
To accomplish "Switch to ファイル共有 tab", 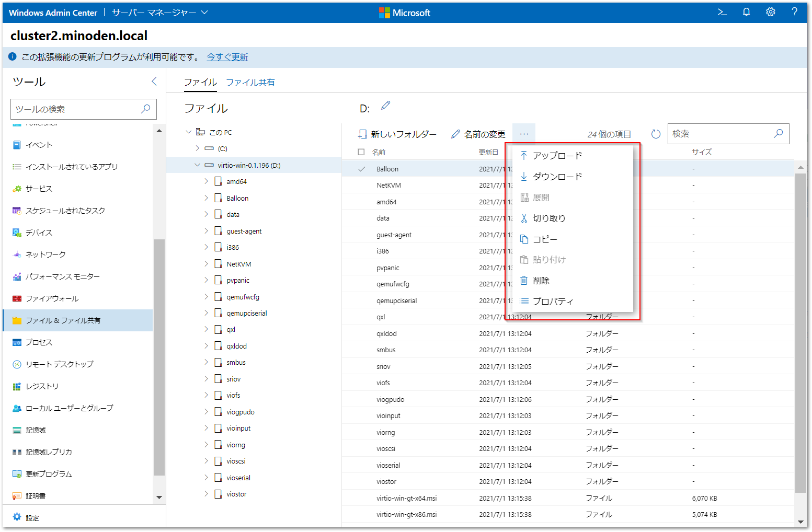I will (x=250, y=82).
